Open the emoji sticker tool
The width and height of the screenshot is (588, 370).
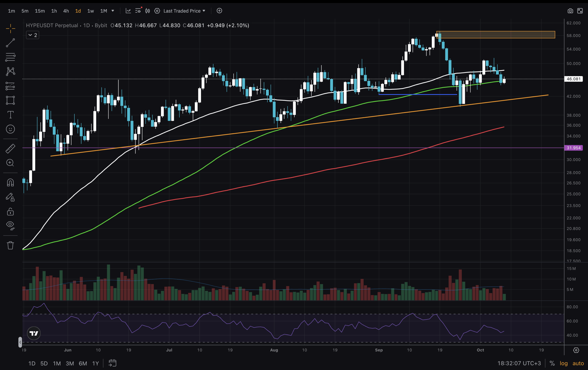pyautogui.click(x=10, y=129)
